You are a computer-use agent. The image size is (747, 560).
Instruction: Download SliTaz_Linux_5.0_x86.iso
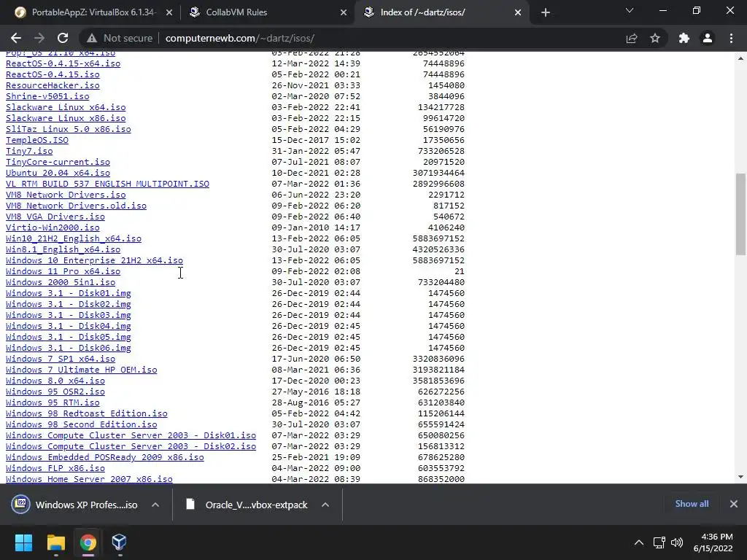(68, 129)
